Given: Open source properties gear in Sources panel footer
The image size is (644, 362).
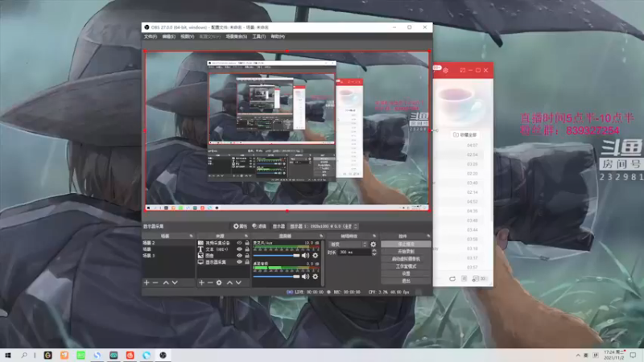Looking at the screenshot, I should point(219,283).
